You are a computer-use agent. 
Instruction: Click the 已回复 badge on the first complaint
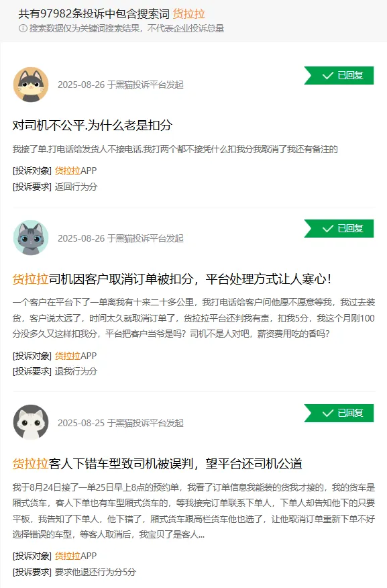(x=339, y=75)
